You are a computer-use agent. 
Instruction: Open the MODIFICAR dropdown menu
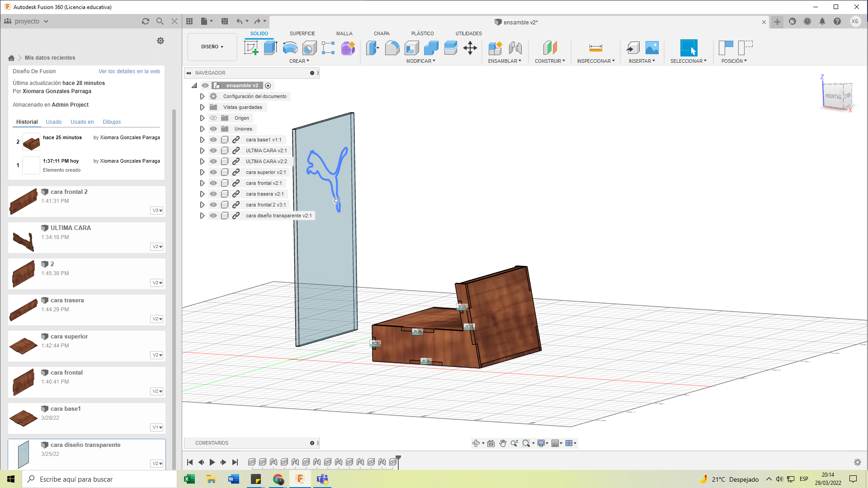pyautogui.click(x=420, y=61)
